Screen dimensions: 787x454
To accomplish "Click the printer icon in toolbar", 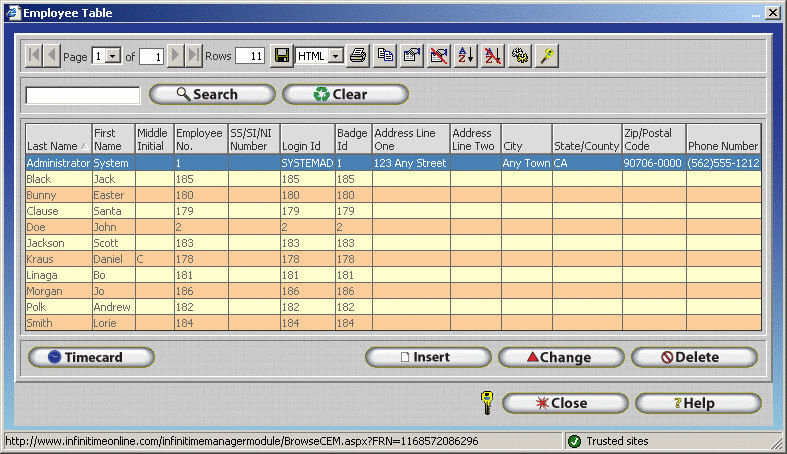I will [x=357, y=56].
